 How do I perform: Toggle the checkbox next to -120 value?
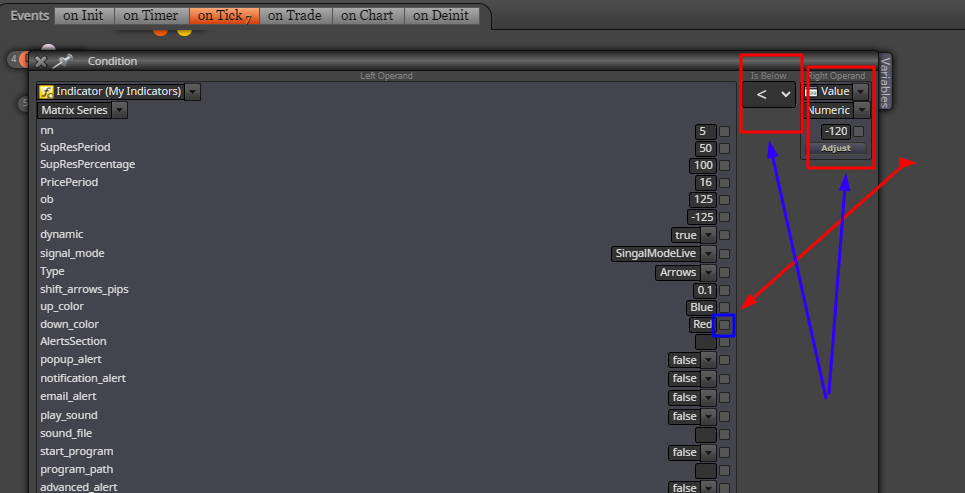[859, 132]
